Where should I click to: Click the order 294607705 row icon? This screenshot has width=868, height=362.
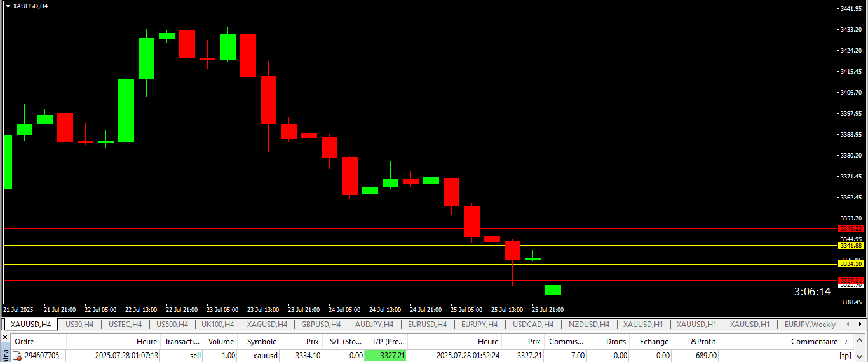(18, 356)
